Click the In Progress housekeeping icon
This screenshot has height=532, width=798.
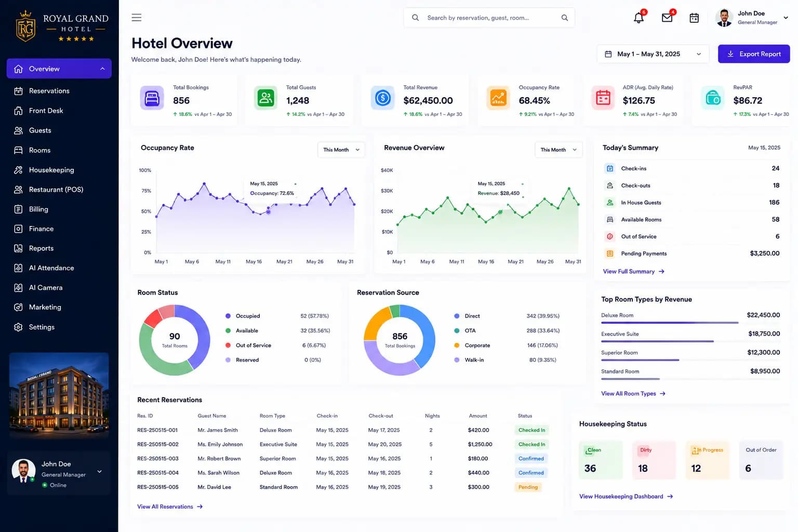tap(695, 451)
